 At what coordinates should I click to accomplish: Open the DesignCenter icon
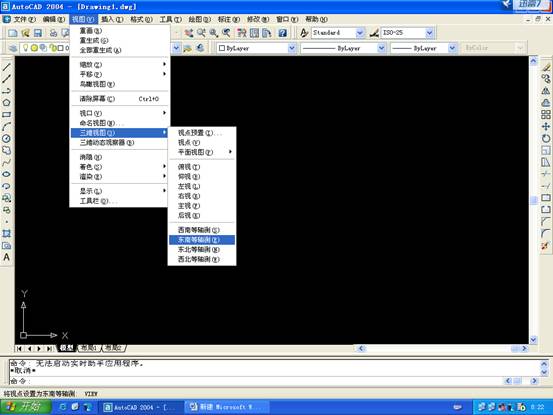click(x=254, y=33)
